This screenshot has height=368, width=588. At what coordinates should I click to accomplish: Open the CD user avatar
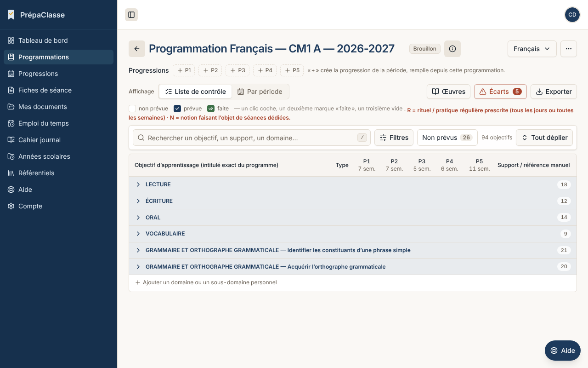(x=572, y=15)
